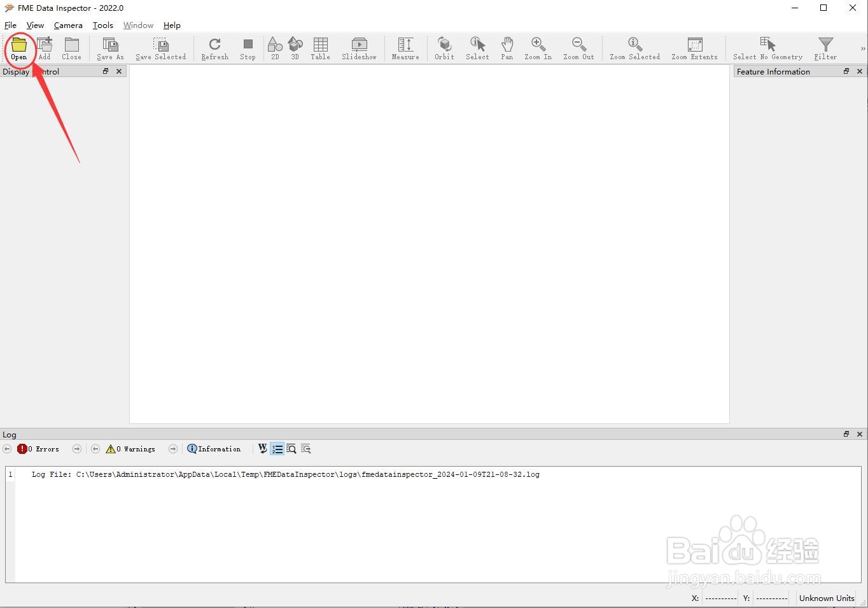
Task: Open the View menu
Action: pos(35,25)
